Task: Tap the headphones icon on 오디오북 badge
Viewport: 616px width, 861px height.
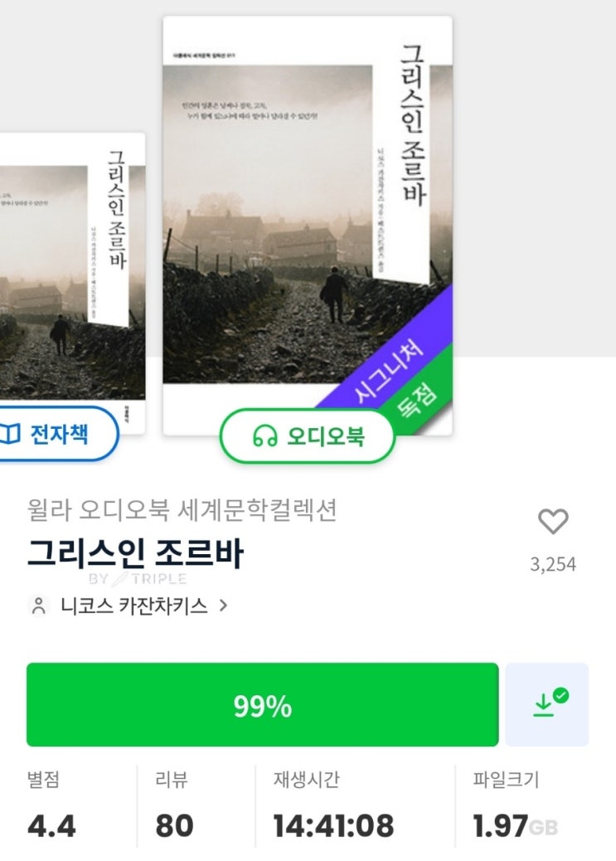Action: pyautogui.click(x=264, y=436)
